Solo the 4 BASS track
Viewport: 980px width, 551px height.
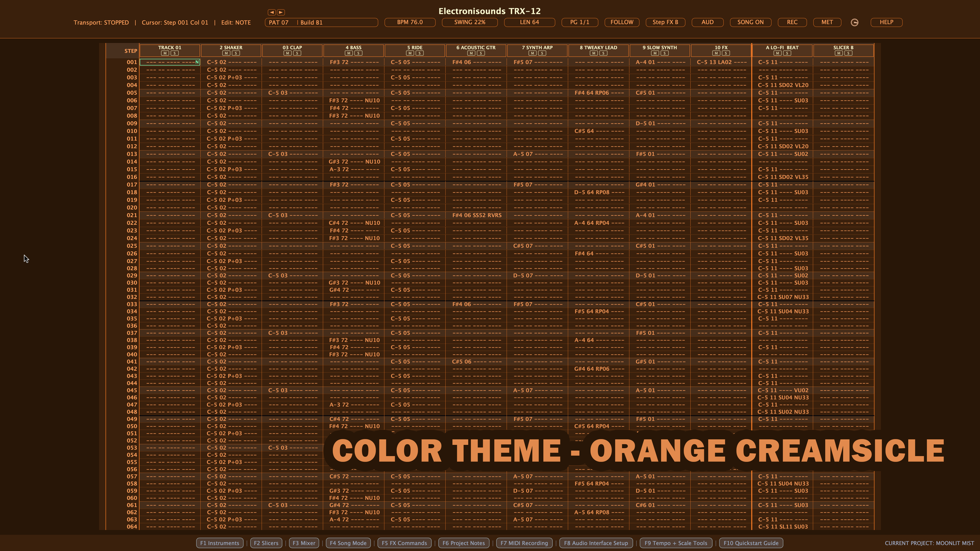point(358,53)
